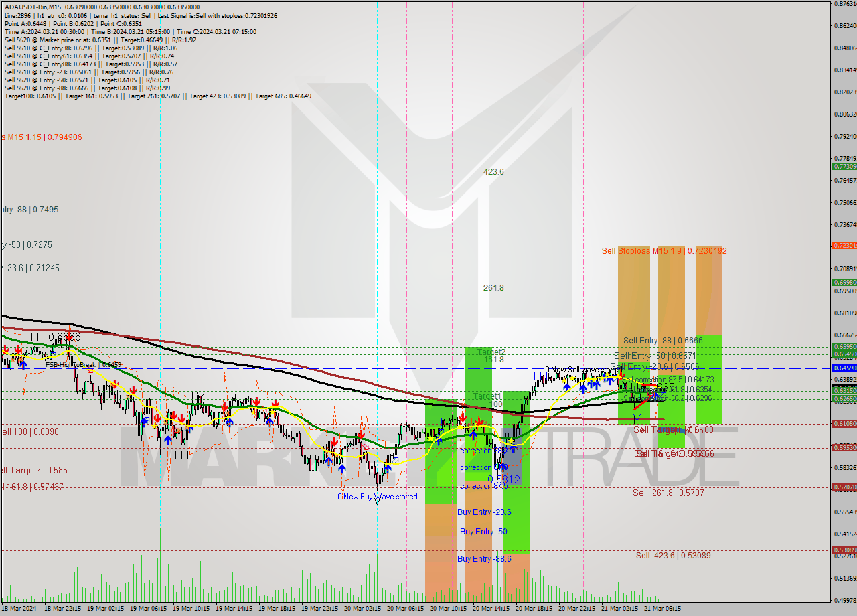Click the 'Sell Entry -88 | 0.6666' label
This screenshot has width=857, height=616.
(663, 341)
